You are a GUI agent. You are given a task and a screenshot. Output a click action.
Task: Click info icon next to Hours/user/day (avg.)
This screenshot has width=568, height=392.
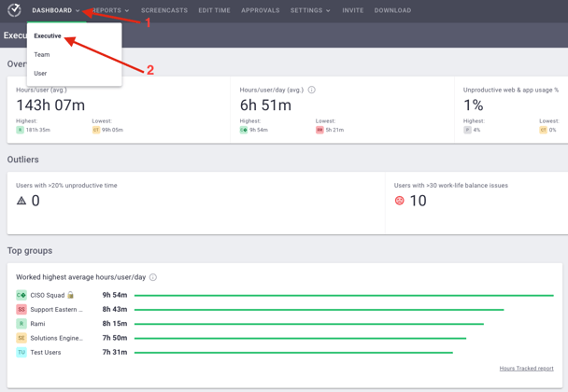[311, 90]
